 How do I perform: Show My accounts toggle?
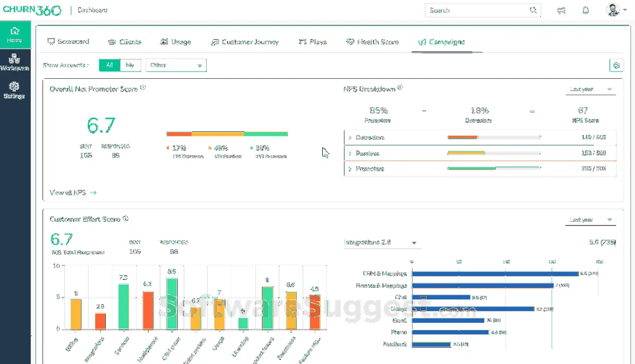130,65
